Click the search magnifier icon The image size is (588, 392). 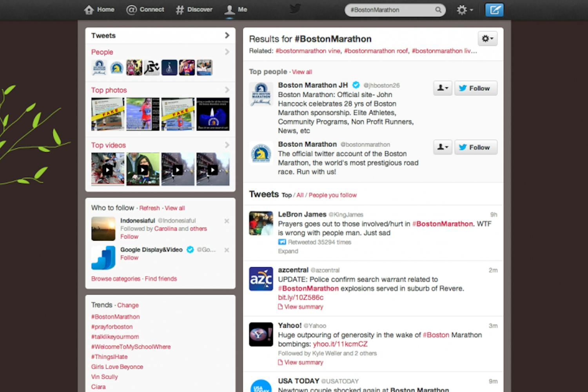438,10
